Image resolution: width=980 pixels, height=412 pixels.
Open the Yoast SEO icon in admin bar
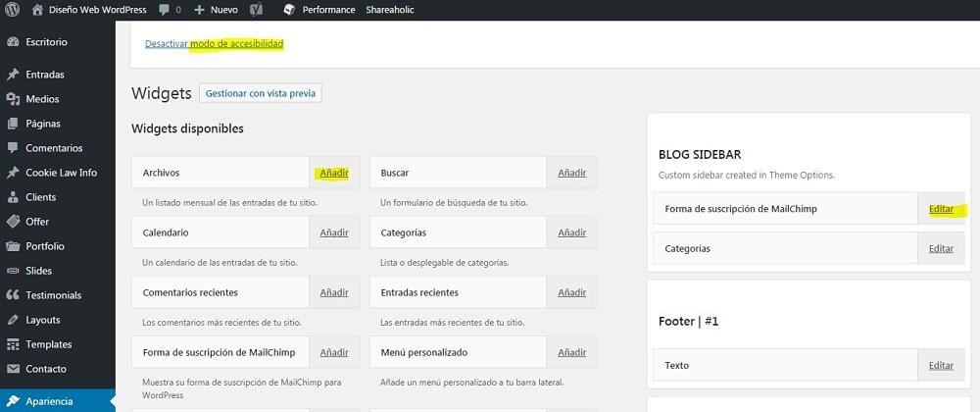(x=256, y=10)
